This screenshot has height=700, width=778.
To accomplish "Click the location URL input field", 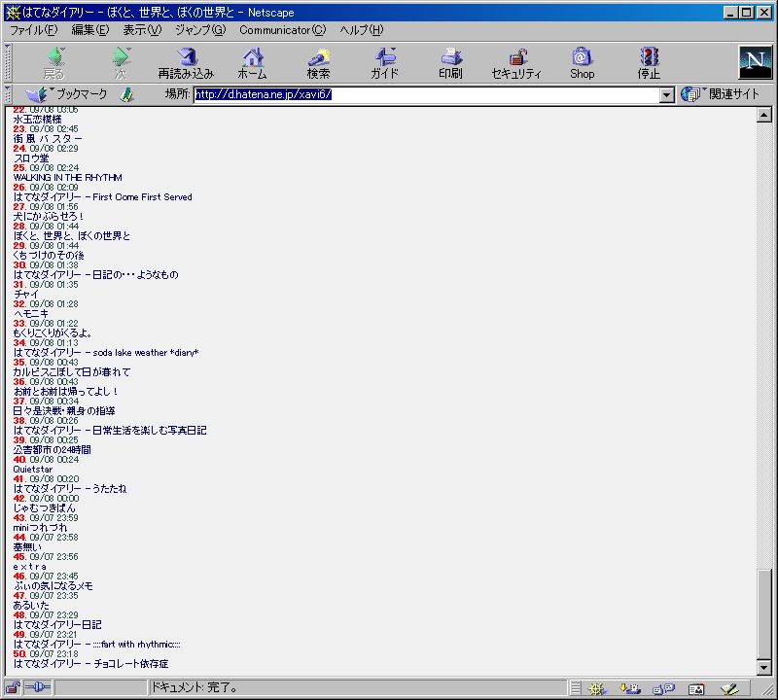I will pos(427,94).
